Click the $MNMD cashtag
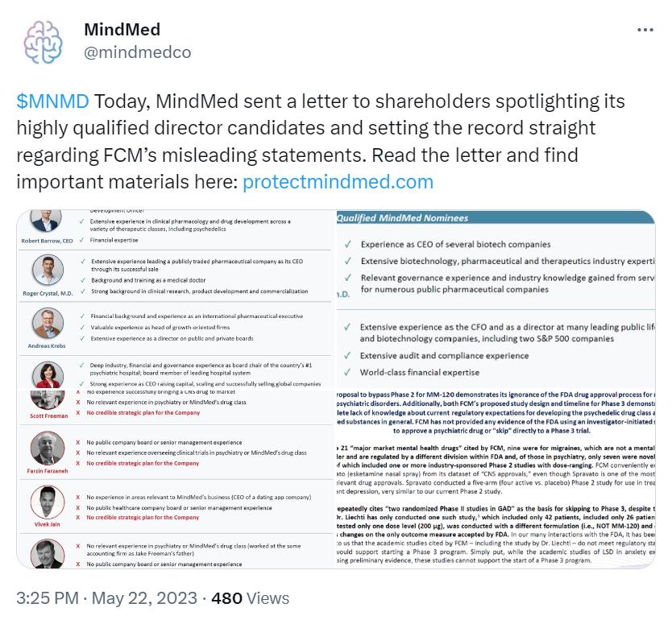Image resolution: width=672 pixels, height=620 pixels. click(52, 103)
